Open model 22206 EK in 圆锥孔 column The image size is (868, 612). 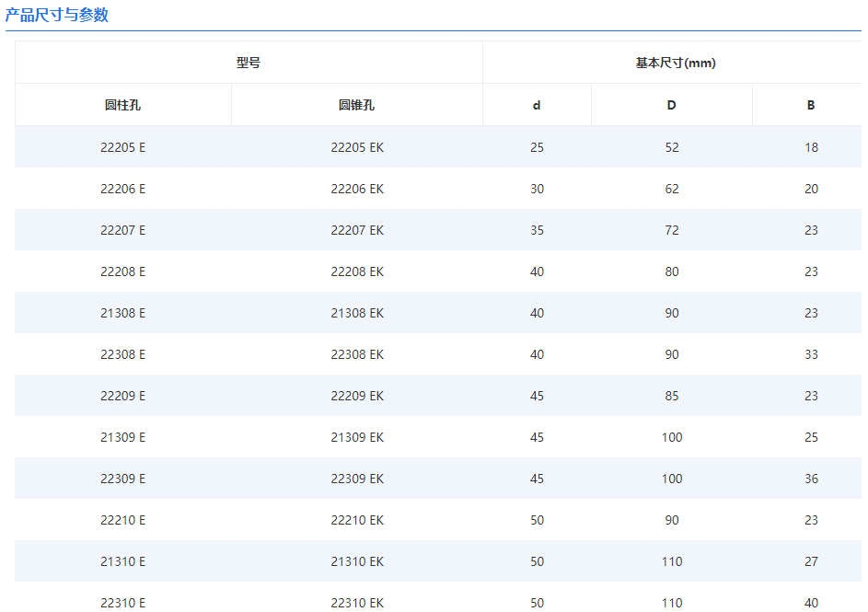(x=356, y=189)
